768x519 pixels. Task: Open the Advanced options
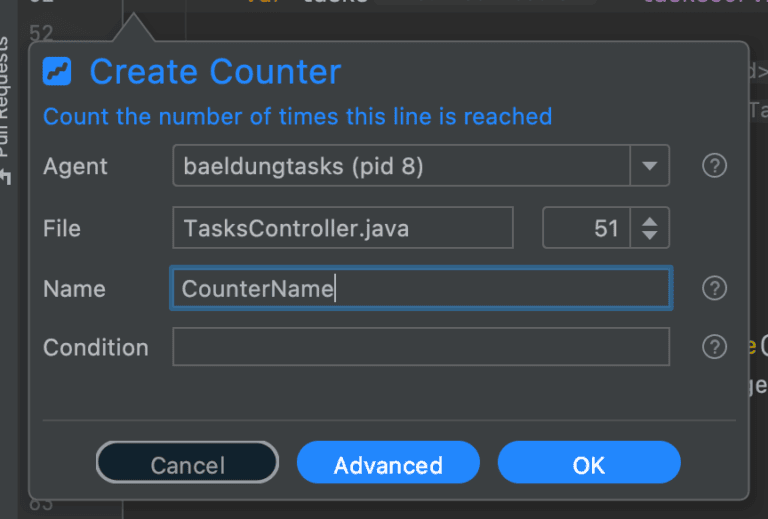(388, 465)
